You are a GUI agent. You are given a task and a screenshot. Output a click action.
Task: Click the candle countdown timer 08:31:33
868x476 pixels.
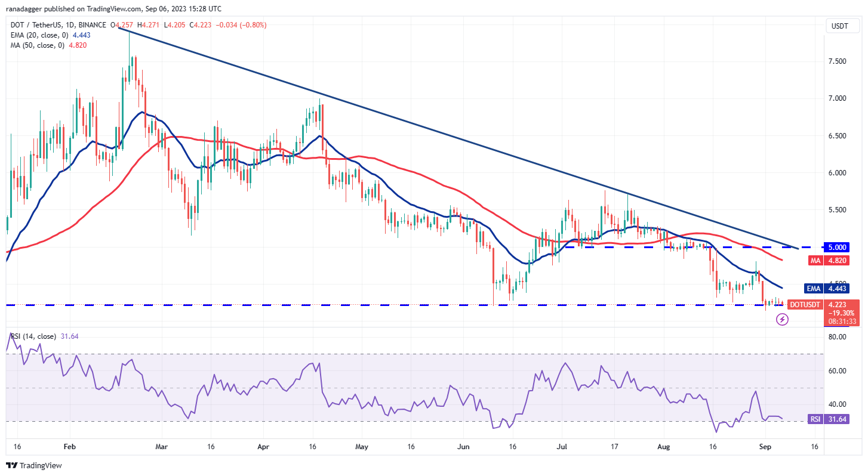(x=841, y=321)
